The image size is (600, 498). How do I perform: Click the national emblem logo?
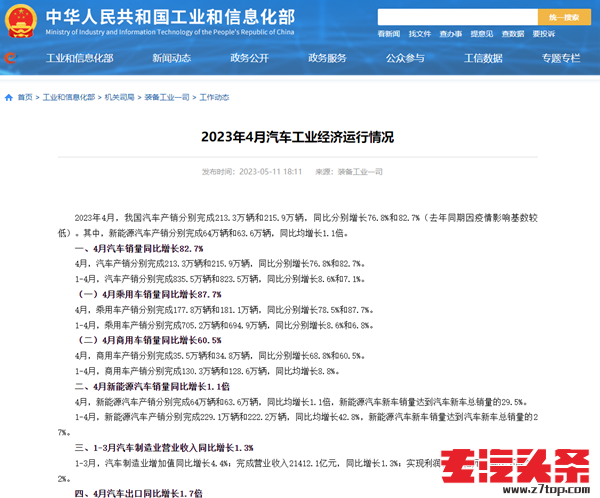click(x=21, y=21)
